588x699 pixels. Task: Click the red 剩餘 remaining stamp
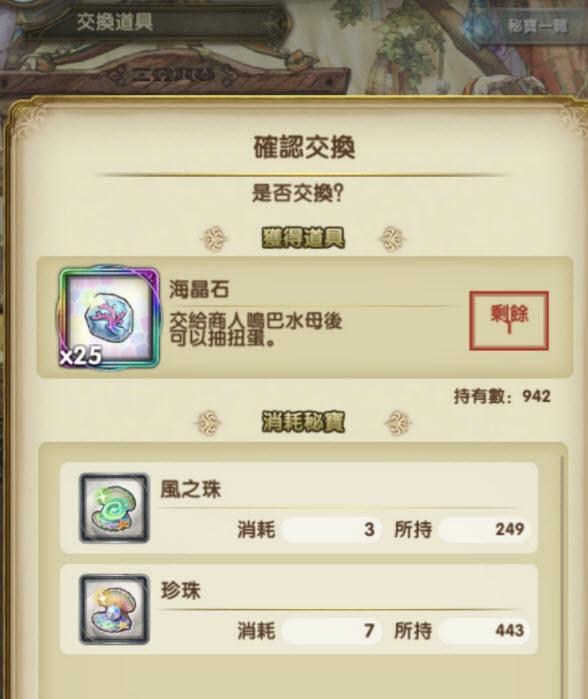[509, 321]
